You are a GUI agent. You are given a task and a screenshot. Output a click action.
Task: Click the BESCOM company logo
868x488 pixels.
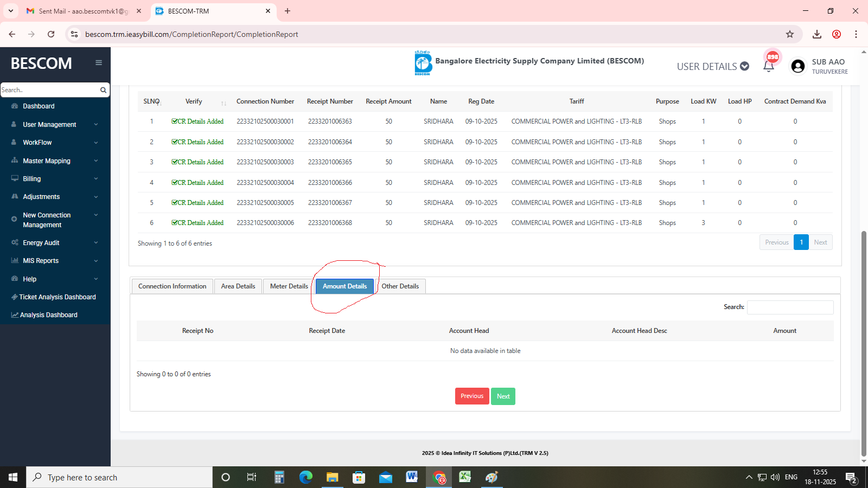423,63
